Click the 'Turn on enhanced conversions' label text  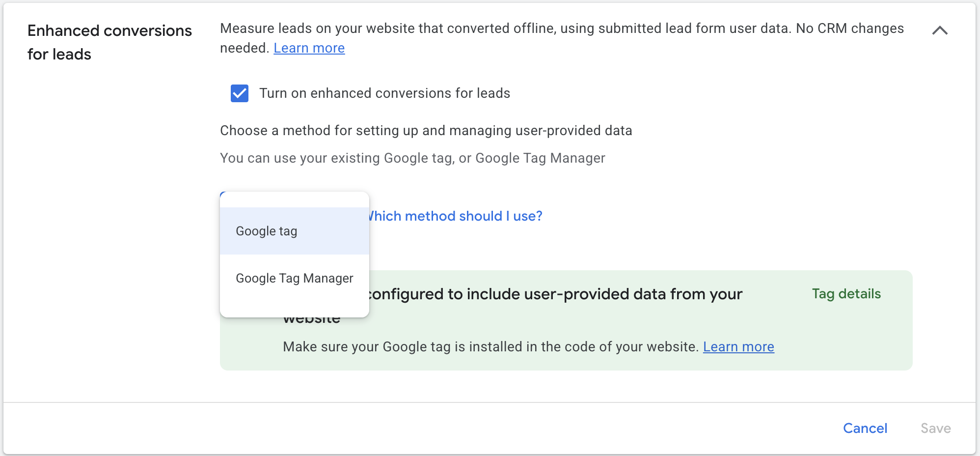click(x=384, y=93)
